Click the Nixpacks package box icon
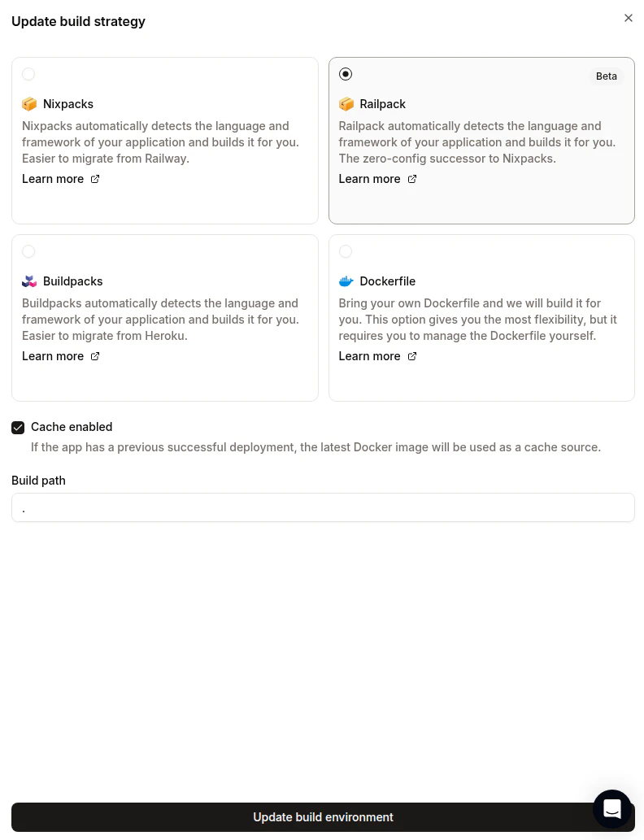644x840 pixels. (x=29, y=104)
